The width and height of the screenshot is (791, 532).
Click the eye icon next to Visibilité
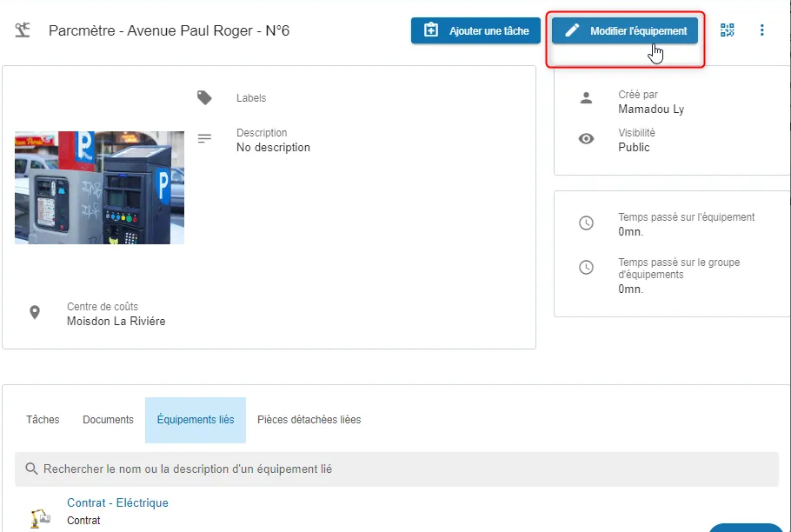tap(586, 139)
